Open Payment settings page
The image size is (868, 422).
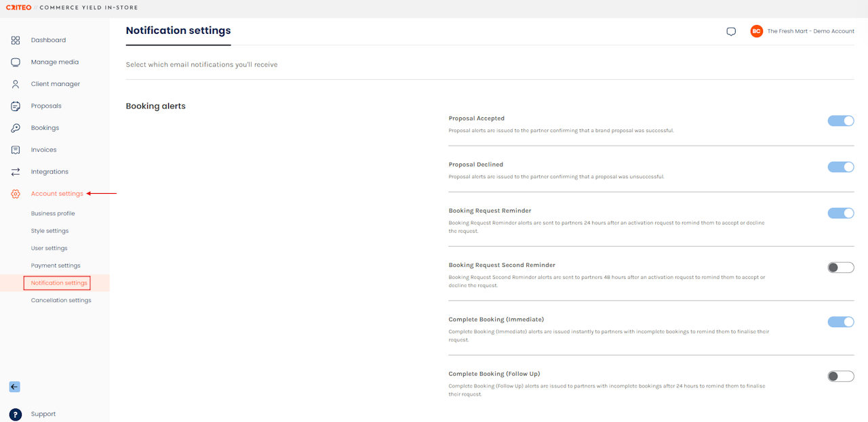click(x=56, y=266)
